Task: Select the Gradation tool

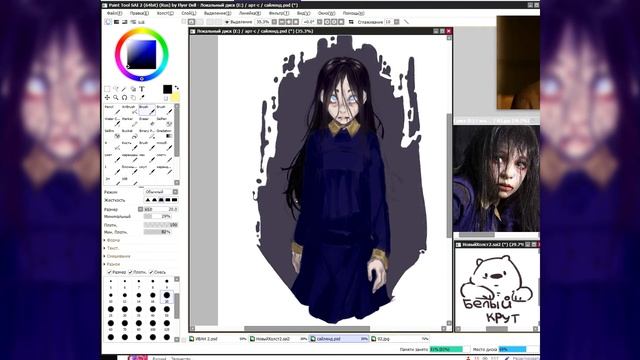Action: point(164,133)
